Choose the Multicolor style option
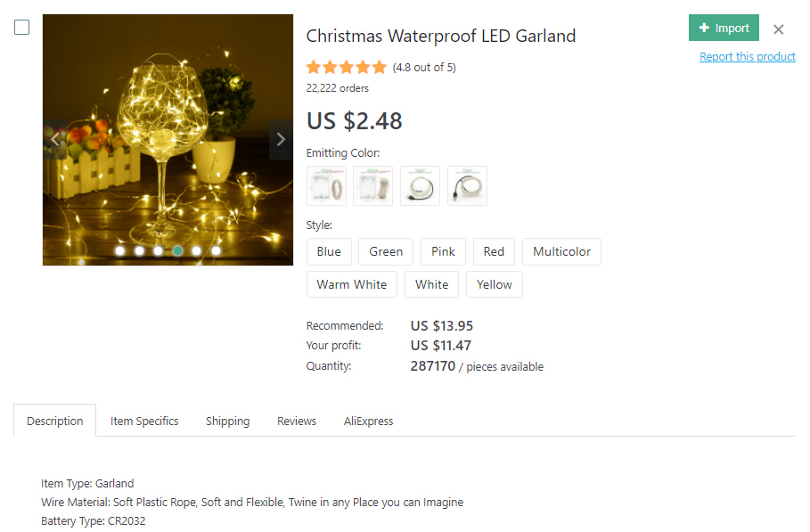Viewport: 810px width, 532px height. pos(561,252)
